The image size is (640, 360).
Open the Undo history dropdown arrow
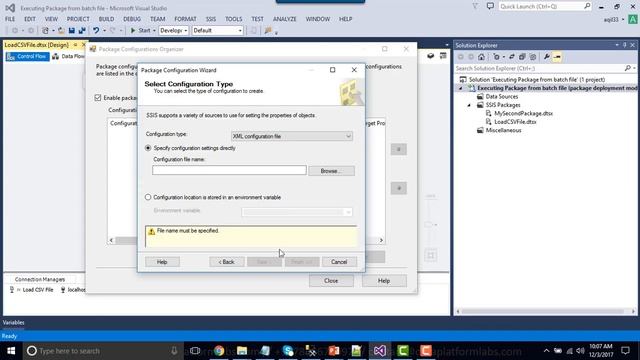coord(104,31)
